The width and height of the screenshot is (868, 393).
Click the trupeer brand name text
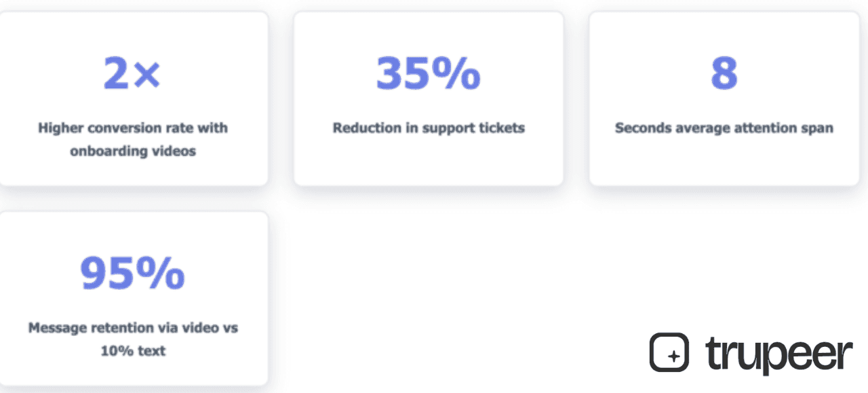[778, 354]
